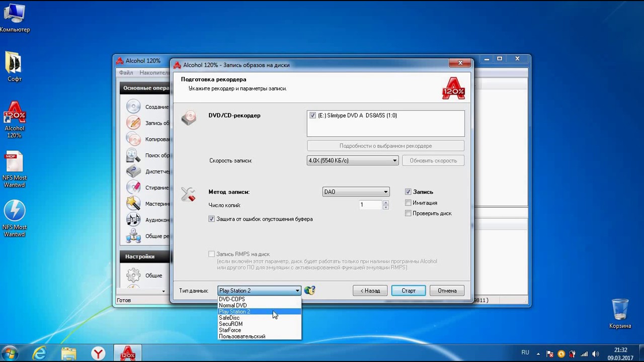Open Windows Start menu
This screenshot has width=644, height=362.
click(10, 353)
